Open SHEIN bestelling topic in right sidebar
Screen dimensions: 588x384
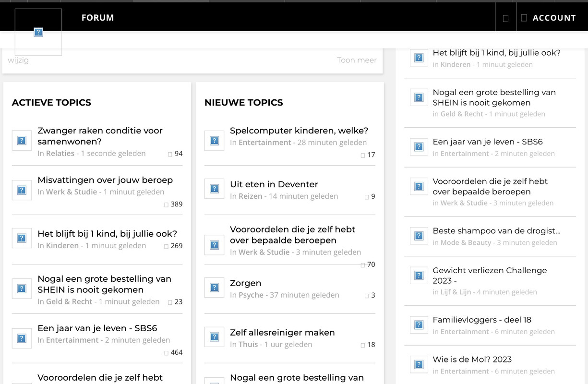pyautogui.click(x=494, y=97)
